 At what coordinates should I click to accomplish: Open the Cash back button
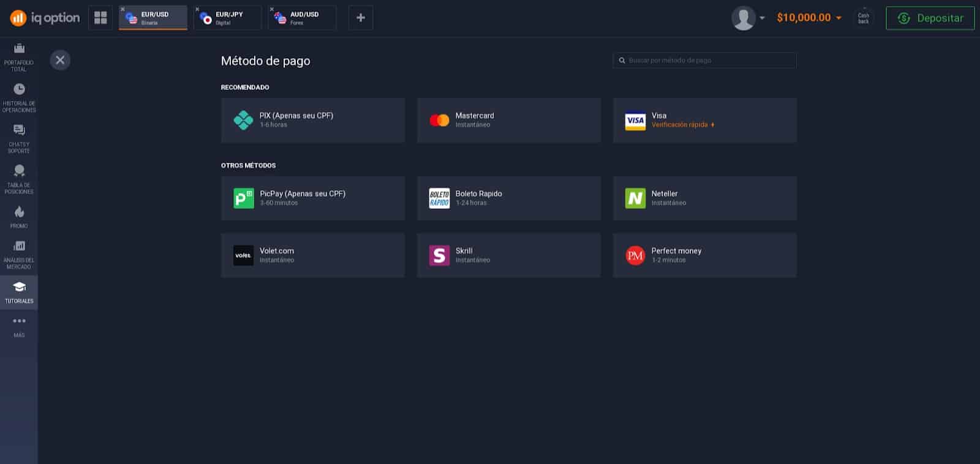pyautogui.click(x=864, y=18)
